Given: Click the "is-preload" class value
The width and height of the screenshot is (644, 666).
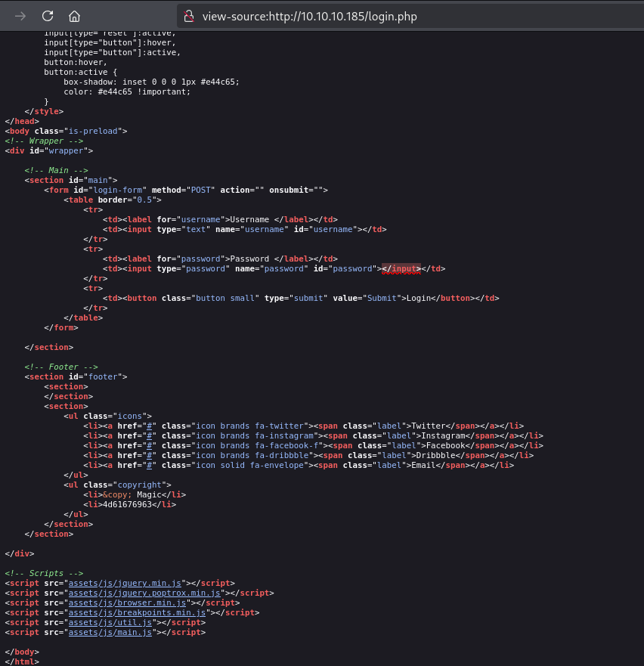Looking at the screenshot, I should tap(93, 131).
